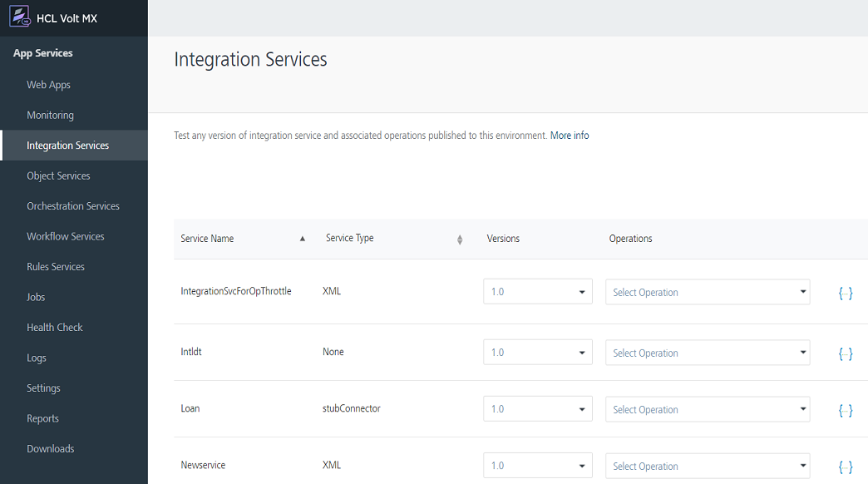
Task: Open JSON braces icon for IntegrationSvcForOpThrottle
Action: click(845, 293)
